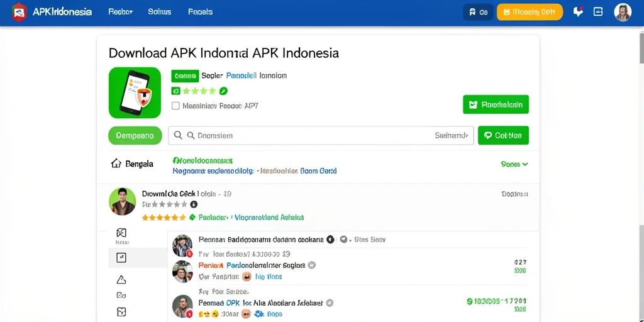
Task: Open the "Gtus Sooy" text link
Action: 370,240
